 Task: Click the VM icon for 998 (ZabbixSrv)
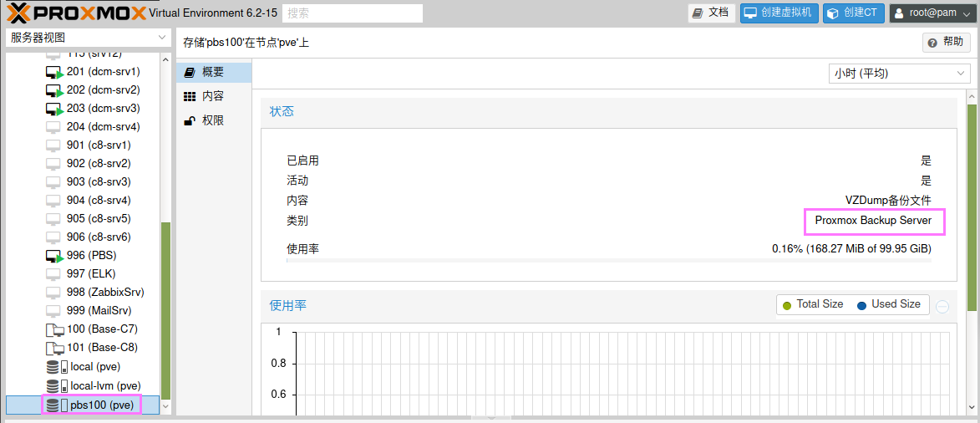(54, 293)
